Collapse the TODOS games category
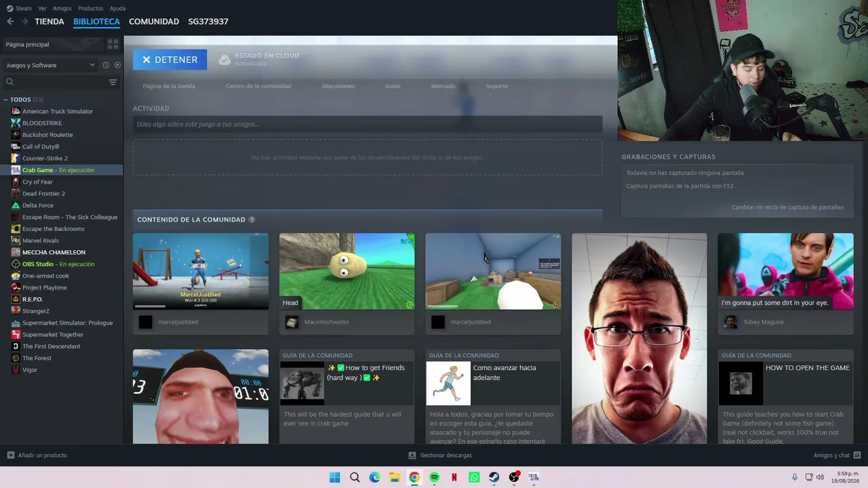 6,100
